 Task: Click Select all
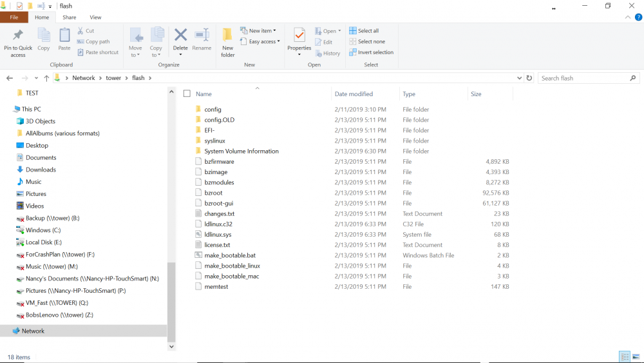point(364,31)
